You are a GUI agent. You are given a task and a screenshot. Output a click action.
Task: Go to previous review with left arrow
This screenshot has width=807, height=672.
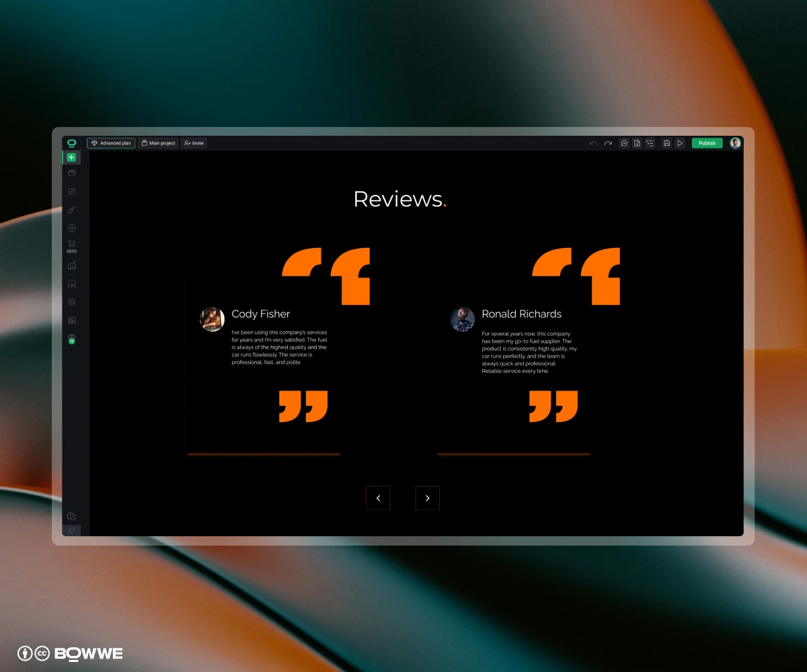click(x=378, y=498)
